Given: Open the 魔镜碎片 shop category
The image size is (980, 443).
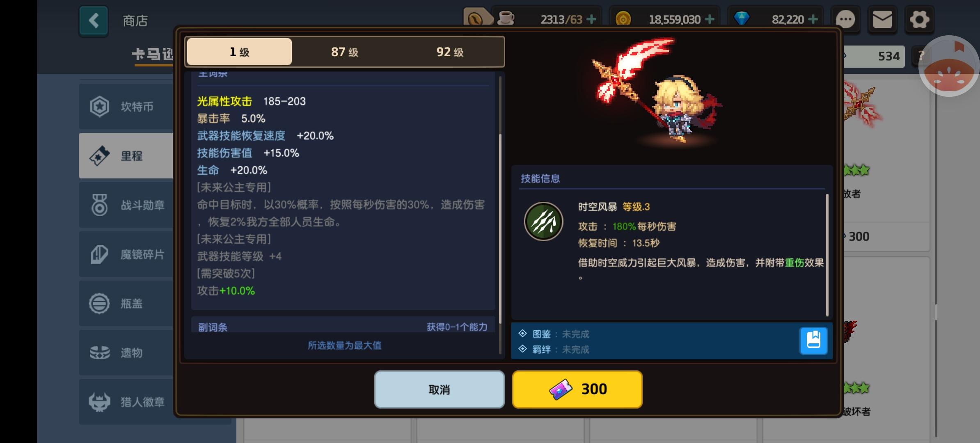Looking at the screenshot, I should pyautogui.click(x=126, y=254).
